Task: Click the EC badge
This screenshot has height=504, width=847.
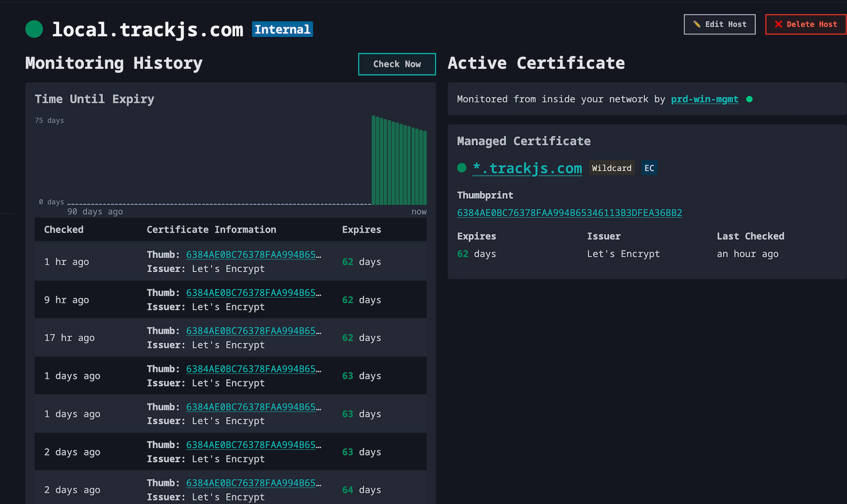Action: click(x=649, y=168)
